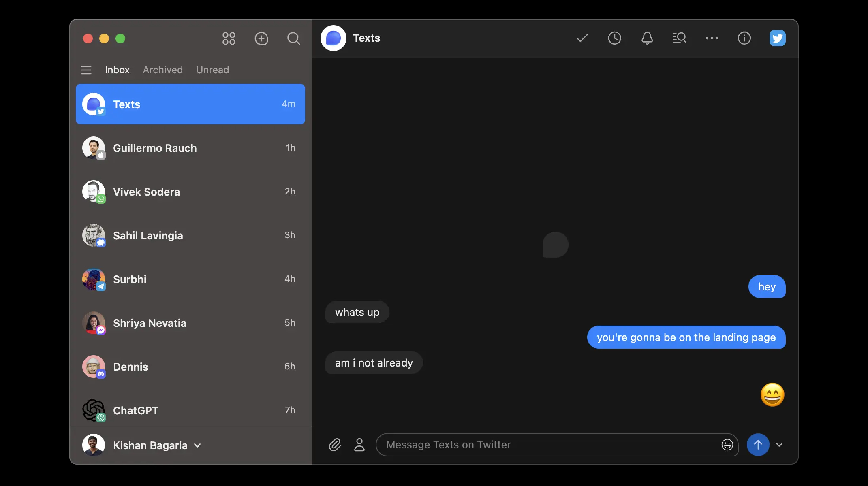Viewport: 868px width, 486px height.
Task: Click the Twitter platform icon in header
Action: [777, 38]
